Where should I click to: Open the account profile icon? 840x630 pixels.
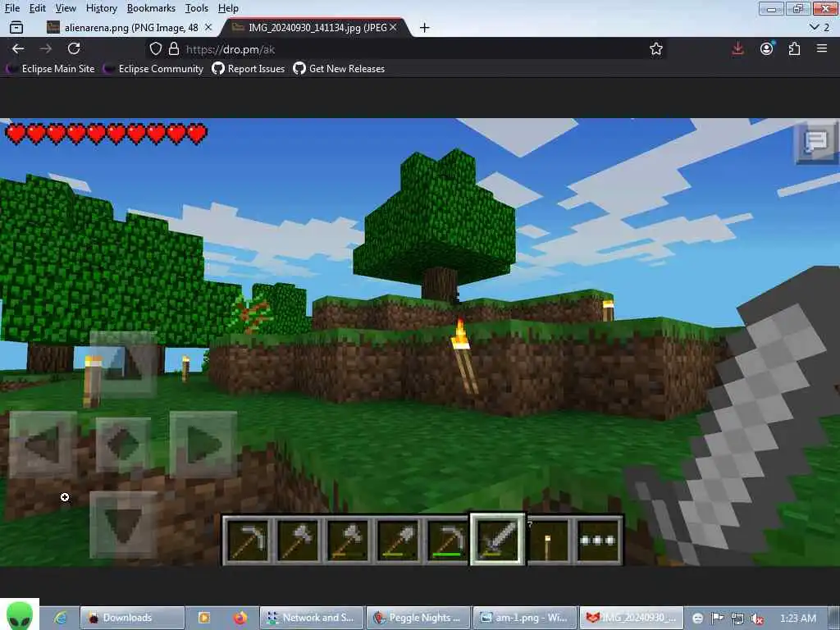pos(767,48)
